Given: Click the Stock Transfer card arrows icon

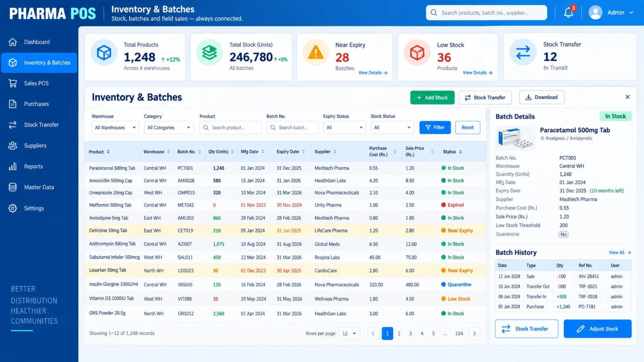Looking at the screenshot, I should click(523, 53).
